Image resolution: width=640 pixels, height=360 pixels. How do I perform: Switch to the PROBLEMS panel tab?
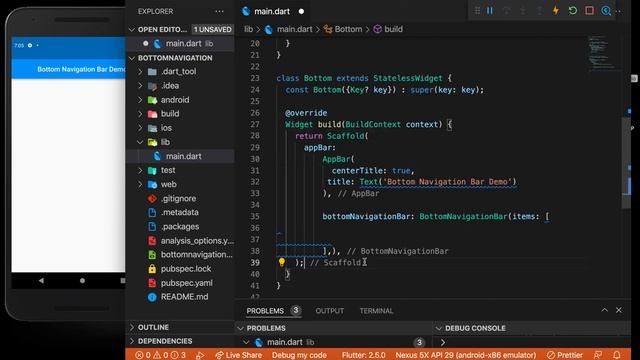coord(265,311)
